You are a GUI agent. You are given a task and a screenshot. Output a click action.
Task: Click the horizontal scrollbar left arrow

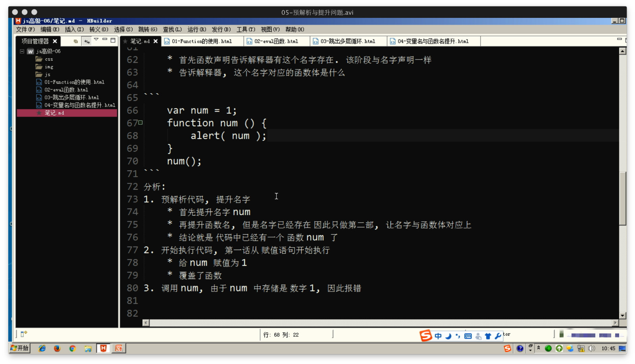click(x=146, y=323)
